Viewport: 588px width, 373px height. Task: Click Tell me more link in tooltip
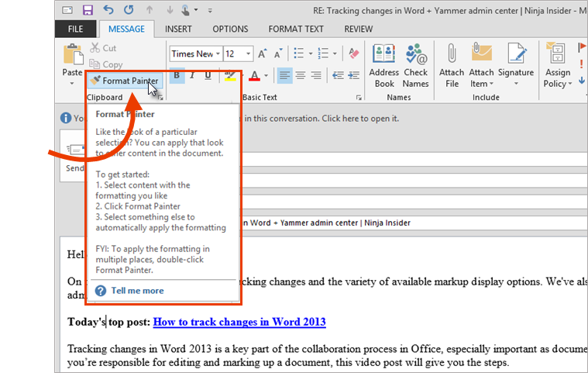click(137, 291)
